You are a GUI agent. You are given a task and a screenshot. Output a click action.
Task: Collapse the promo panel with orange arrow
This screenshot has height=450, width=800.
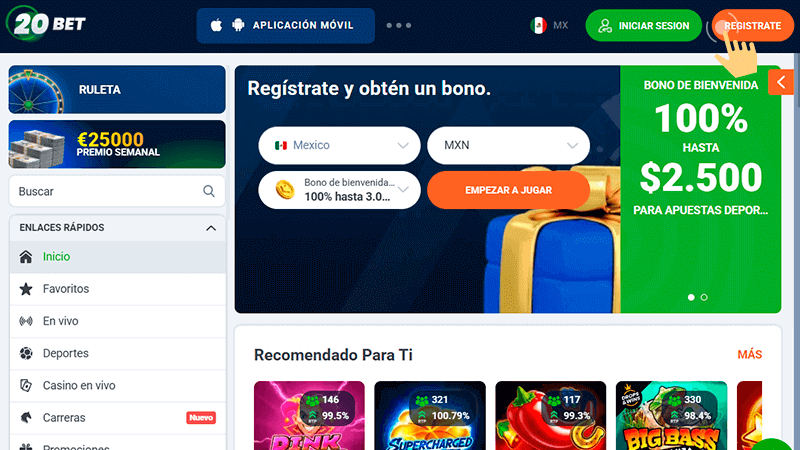[781, 82]
